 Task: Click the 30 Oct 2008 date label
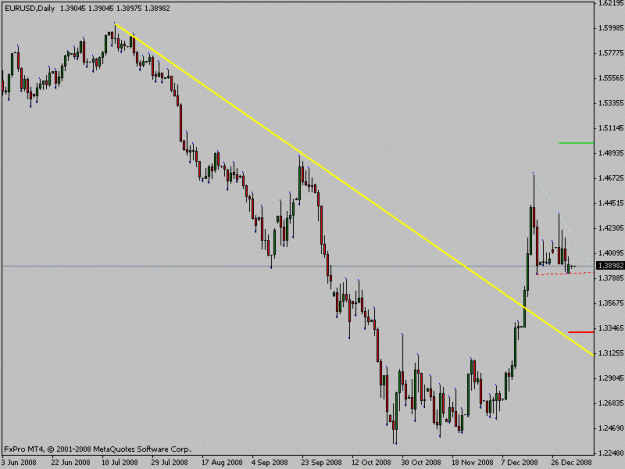(421, 462)
